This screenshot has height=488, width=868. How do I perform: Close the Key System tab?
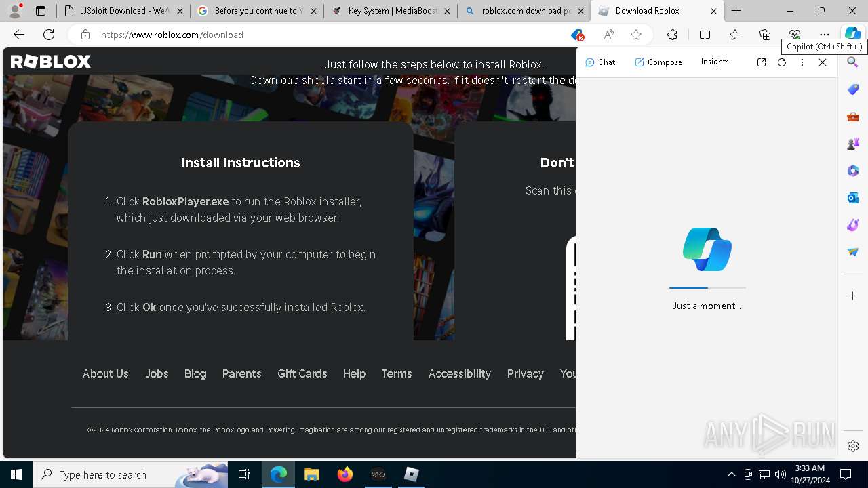pyautogui.click(x=446, y=11)
